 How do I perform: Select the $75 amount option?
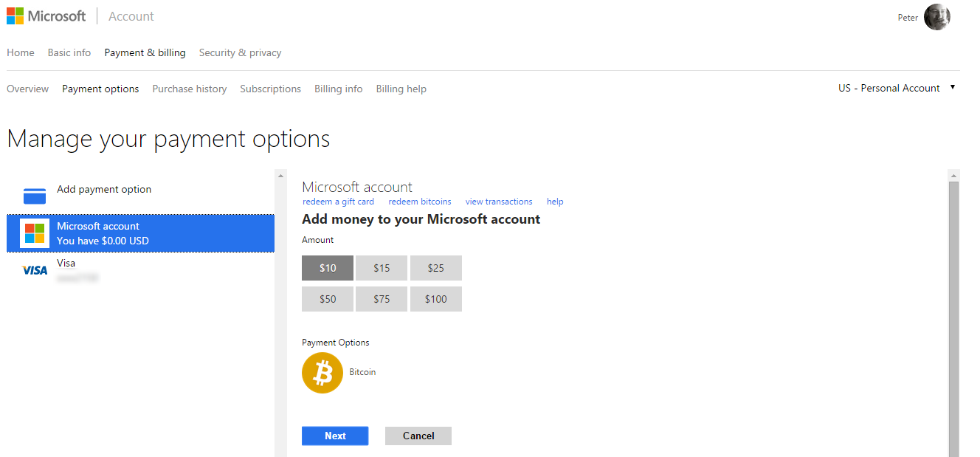[382, 299]
